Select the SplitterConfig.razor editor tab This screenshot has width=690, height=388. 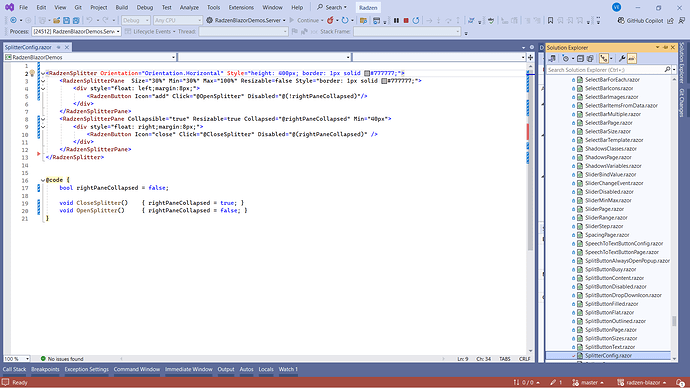point(28,47)
